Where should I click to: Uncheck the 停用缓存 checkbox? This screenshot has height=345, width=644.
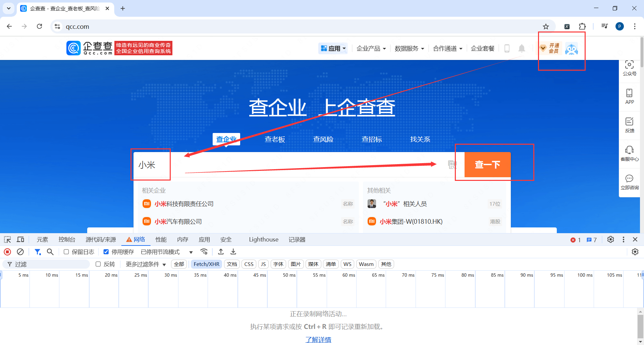[106, 252]
